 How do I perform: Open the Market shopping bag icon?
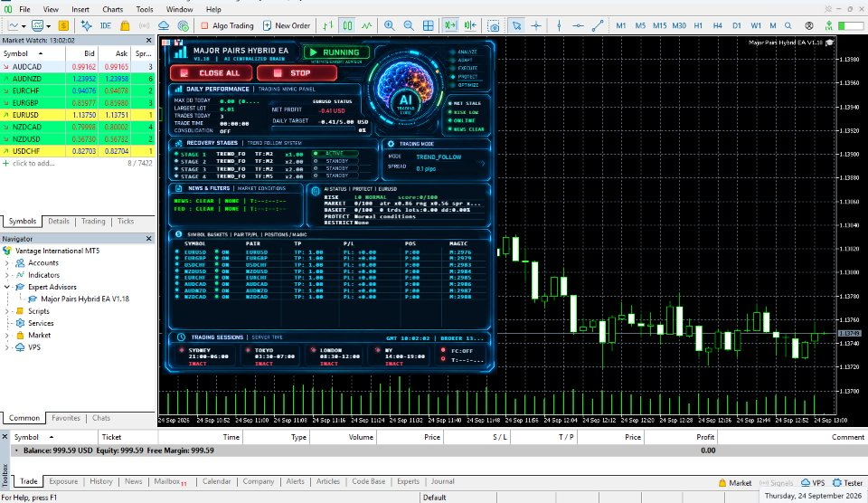point(125,25)
